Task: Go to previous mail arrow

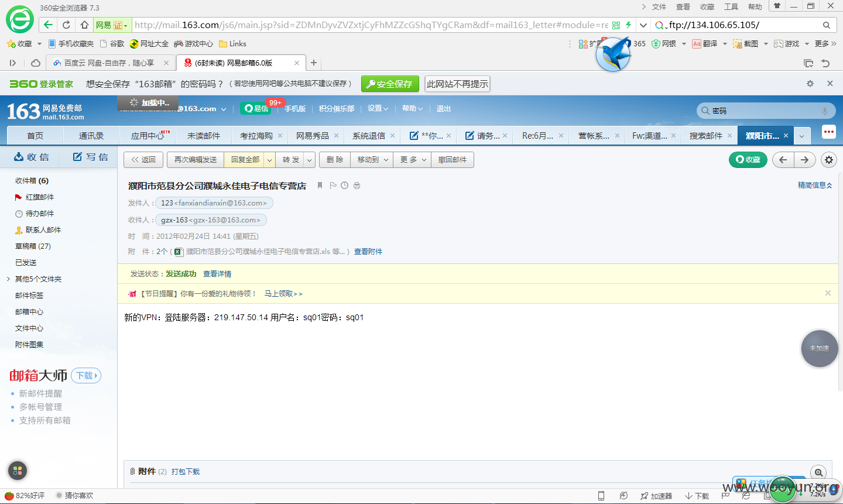Action: click(783, 160)
